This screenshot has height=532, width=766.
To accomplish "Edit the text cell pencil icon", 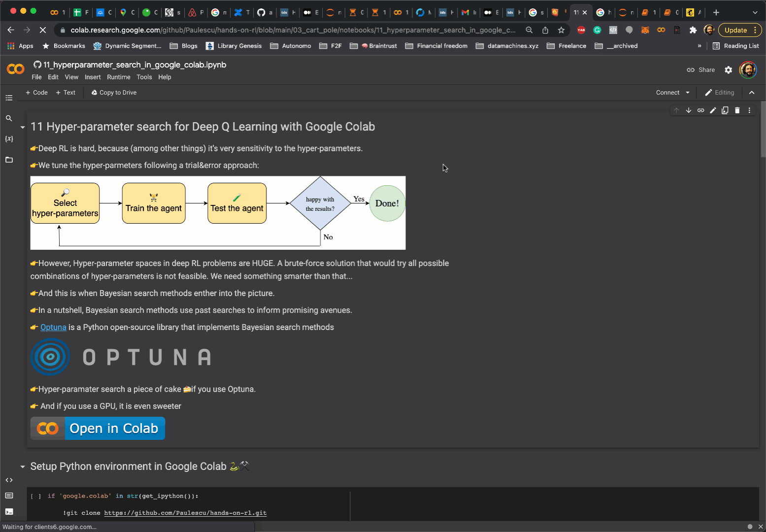I will 713,110.
